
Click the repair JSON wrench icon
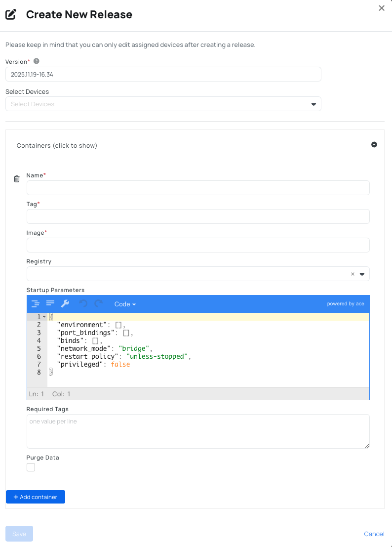[x=65, y=303]
